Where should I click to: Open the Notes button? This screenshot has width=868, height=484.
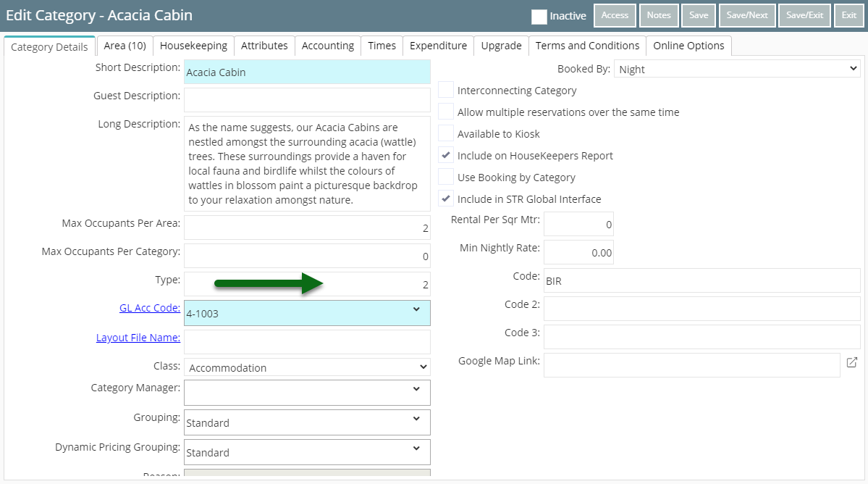click(659, 15)
